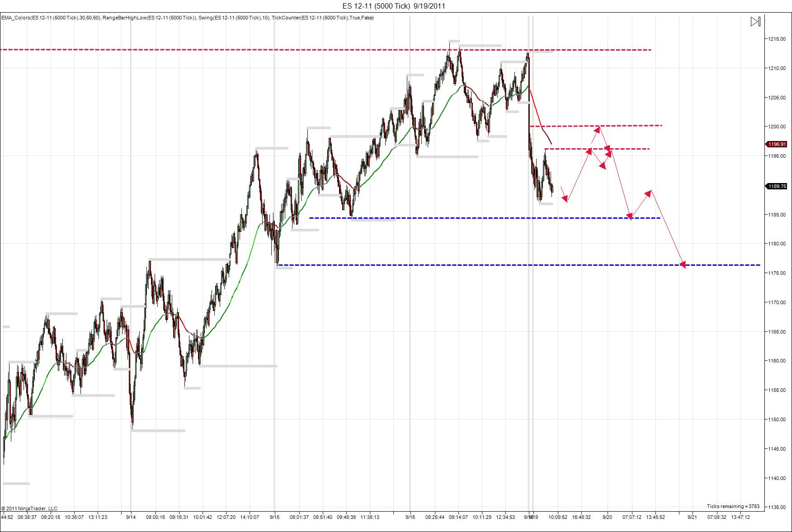Click the 9/16 date label on time axis
Image resolution: width=792 pixels, height=532 pixels.
coord(410,517)
